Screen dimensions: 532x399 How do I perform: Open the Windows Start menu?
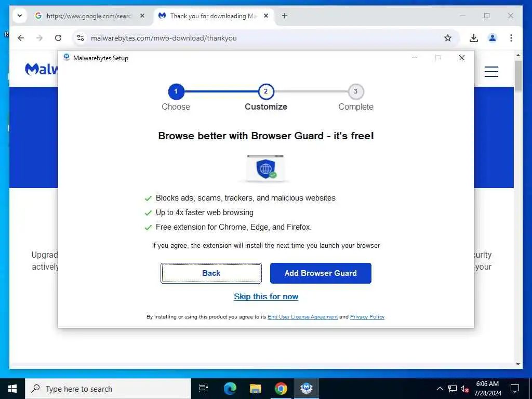12,389
